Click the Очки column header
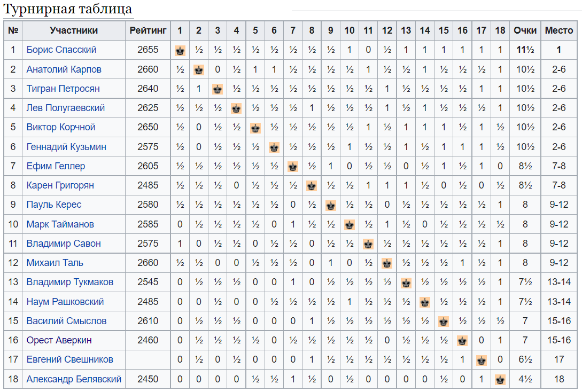Screen dimensions: 582x392 coord(525,30)
